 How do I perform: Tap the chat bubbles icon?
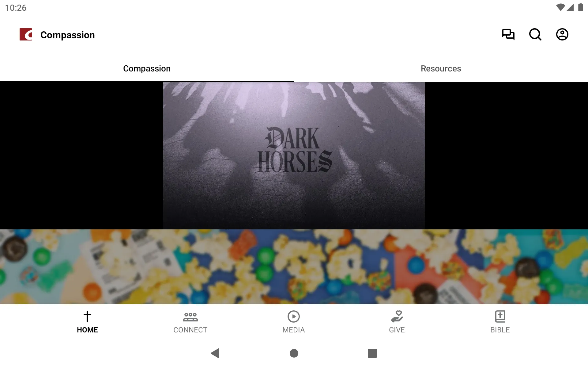click(x=508, y=34)
